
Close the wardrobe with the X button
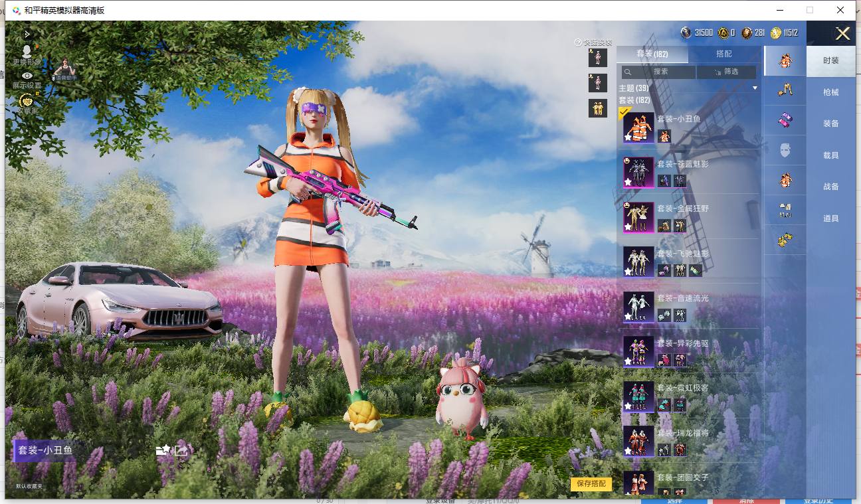click(x=842, y=34)
